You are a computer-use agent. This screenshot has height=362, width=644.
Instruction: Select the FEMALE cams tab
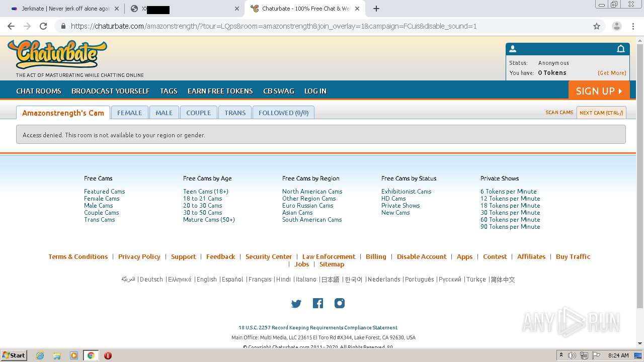[x=130, y=113]
